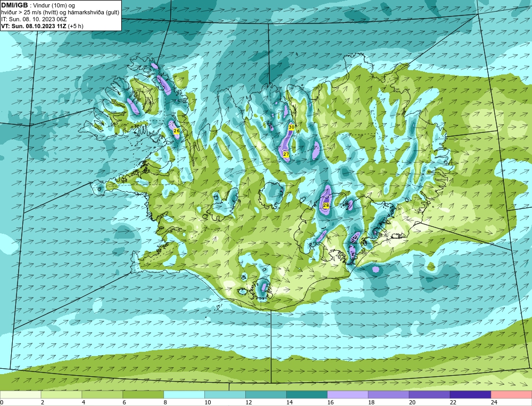Click the legend scale number 16
The height and width of the screenshot is (406, 532).
tap(330, 402)
